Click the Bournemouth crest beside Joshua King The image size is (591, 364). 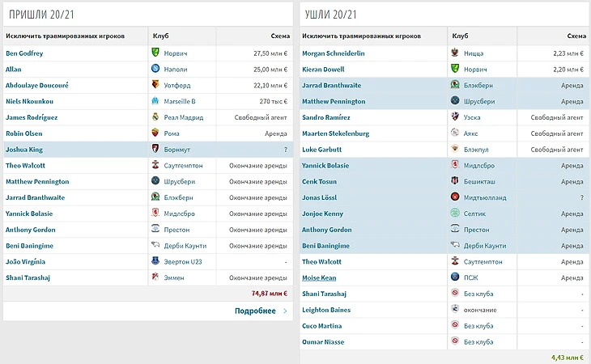tap(155, 149)
